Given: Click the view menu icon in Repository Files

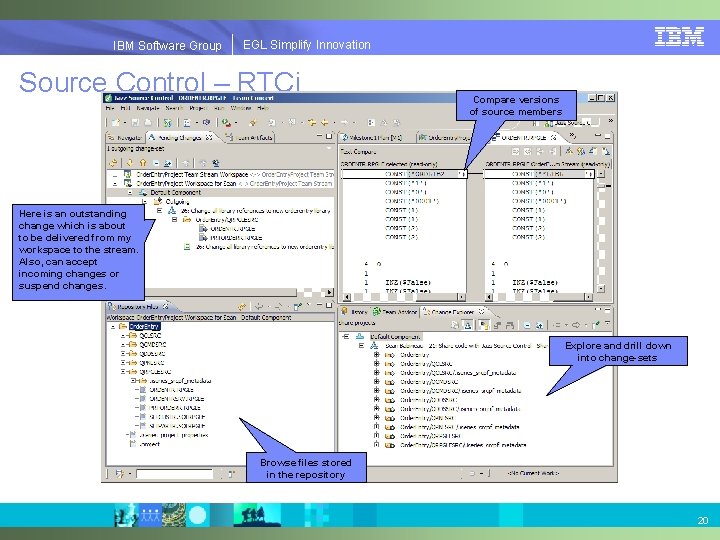Looking at the screenshot, I should coord(309,306).
